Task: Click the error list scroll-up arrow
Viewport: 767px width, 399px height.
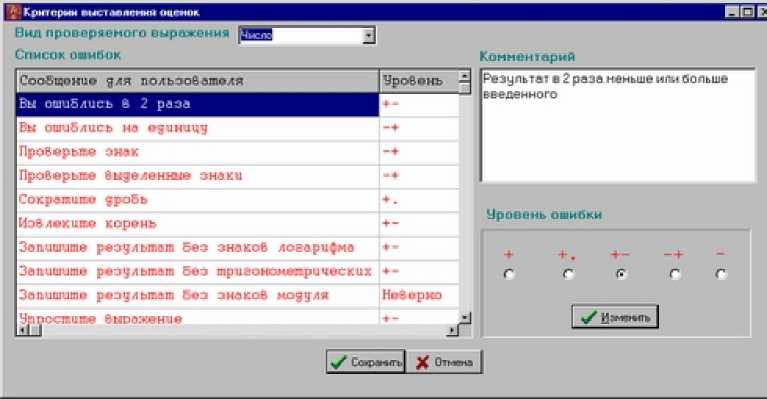Action: 465,75
